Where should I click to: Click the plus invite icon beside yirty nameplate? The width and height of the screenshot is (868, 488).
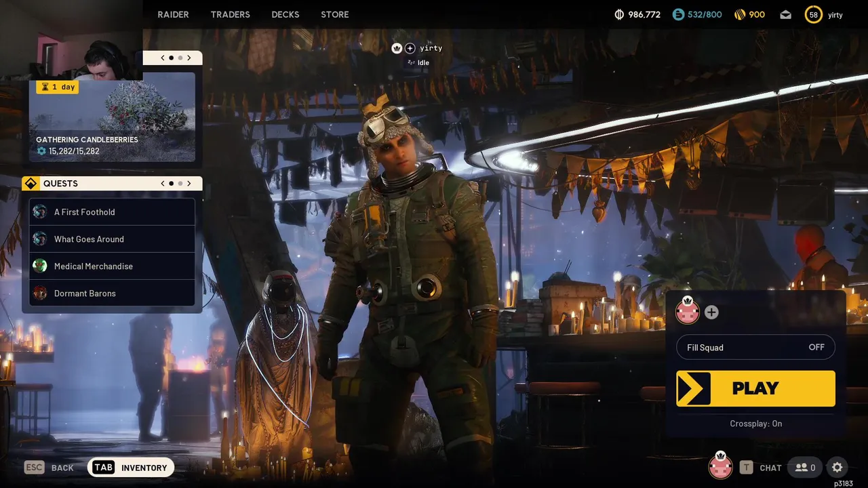tap(410, 48)
